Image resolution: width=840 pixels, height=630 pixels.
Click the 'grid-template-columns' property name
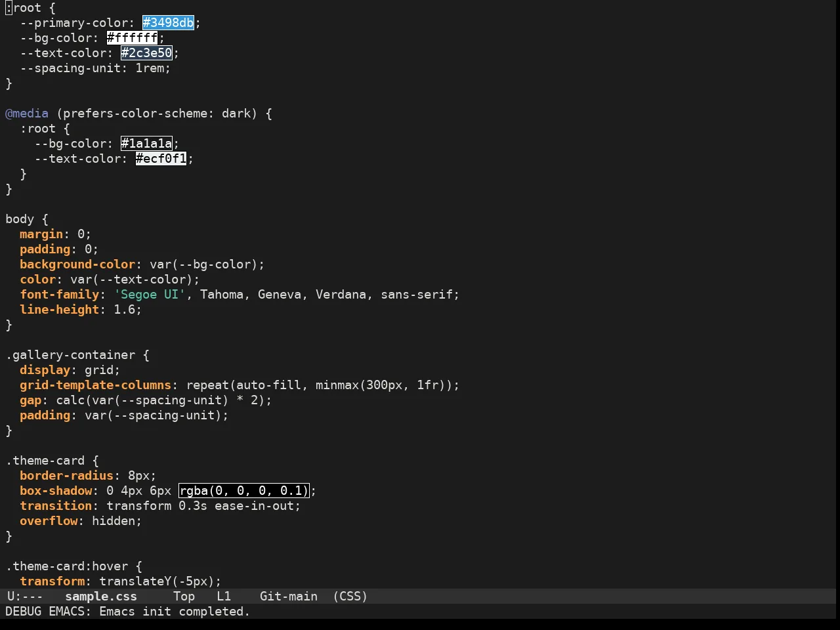point(95,385)
